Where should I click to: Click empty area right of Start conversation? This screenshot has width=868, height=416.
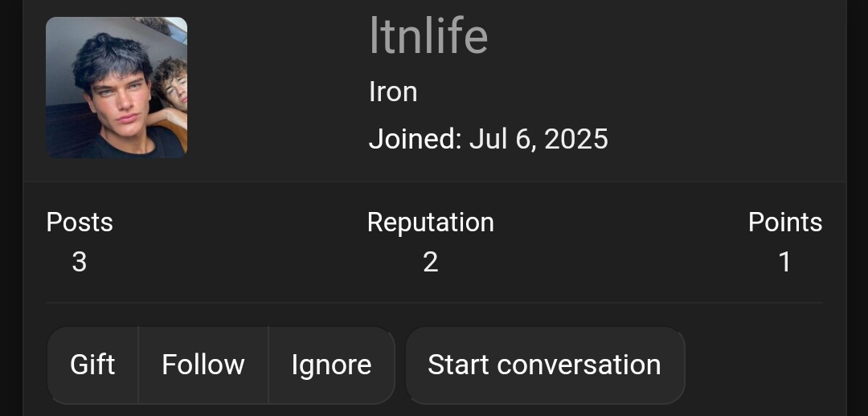[x=764, y=365]
